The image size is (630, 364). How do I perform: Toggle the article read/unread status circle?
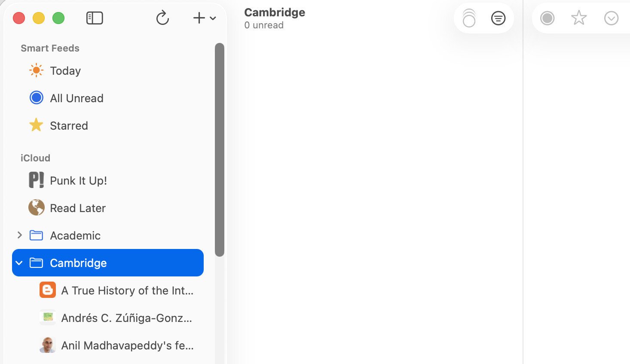click(x=547, y=18)
